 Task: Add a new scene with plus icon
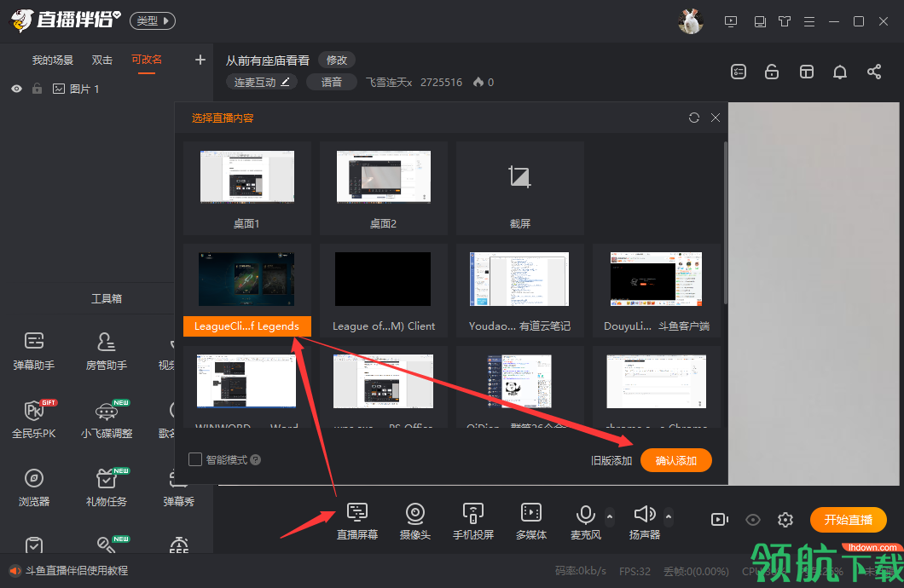200,60
